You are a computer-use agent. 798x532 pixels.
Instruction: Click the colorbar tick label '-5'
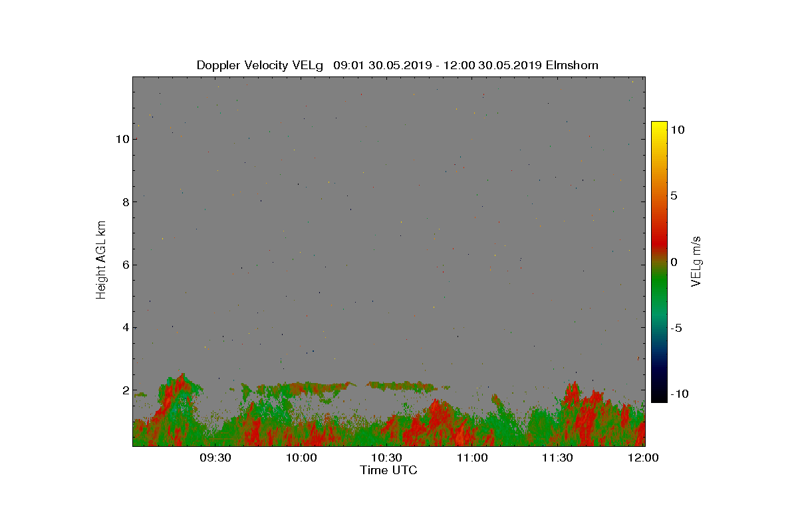click(676, 328)
